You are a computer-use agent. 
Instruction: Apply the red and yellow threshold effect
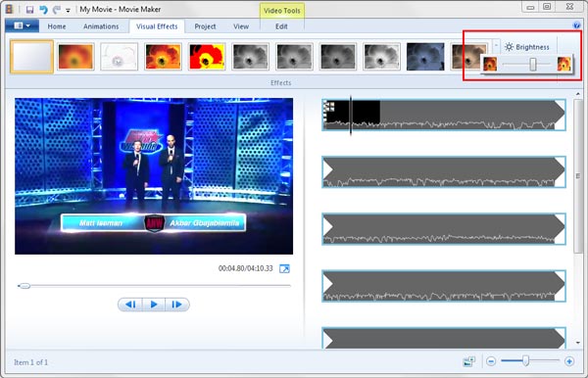207,57
